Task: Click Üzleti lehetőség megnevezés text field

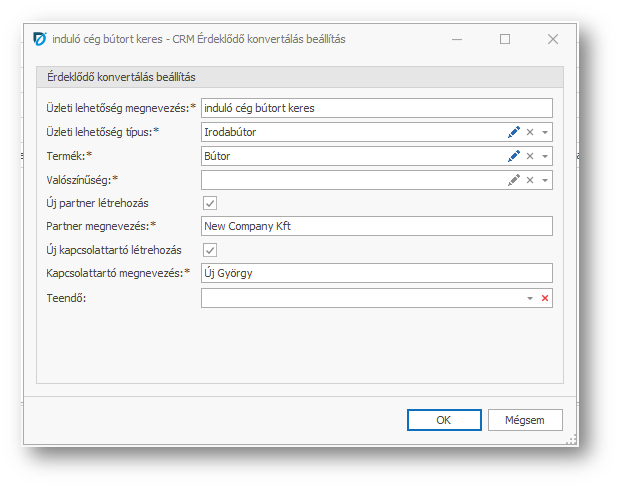Action: pyautogui.click(x=376, y=108)
